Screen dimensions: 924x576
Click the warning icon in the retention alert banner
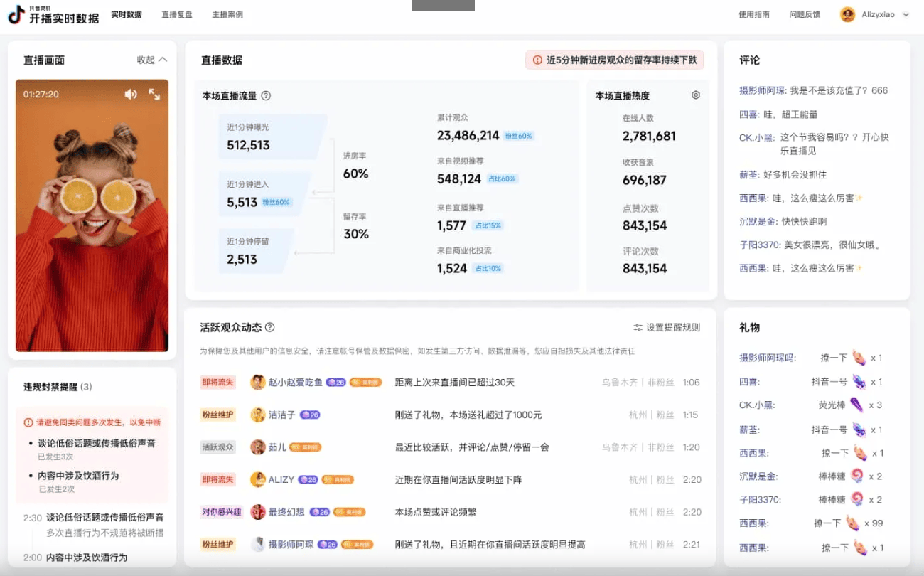(x=536, y=60)
